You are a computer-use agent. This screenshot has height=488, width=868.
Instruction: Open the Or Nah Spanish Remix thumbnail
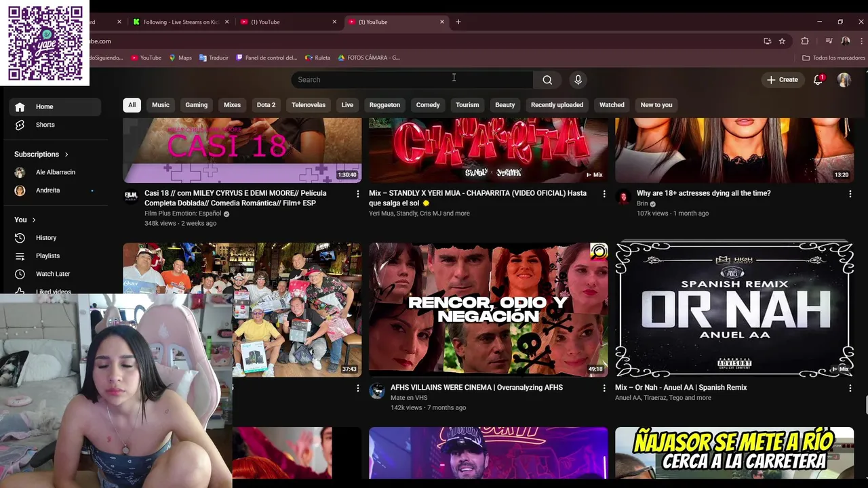tap(734, 310)
